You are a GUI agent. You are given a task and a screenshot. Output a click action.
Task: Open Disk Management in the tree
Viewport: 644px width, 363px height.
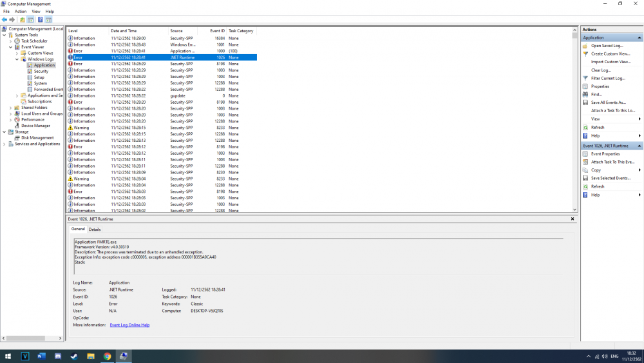click(x=37, y=138)
